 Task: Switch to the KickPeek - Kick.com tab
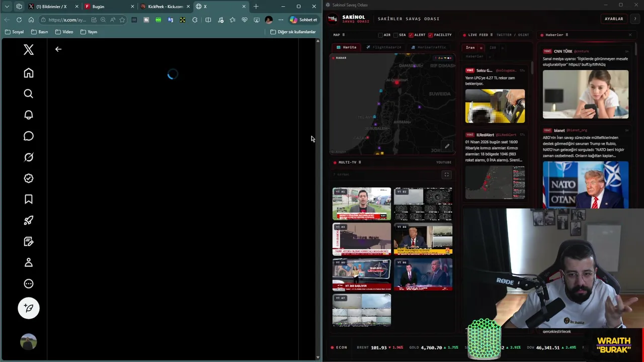tap(165, 7)
